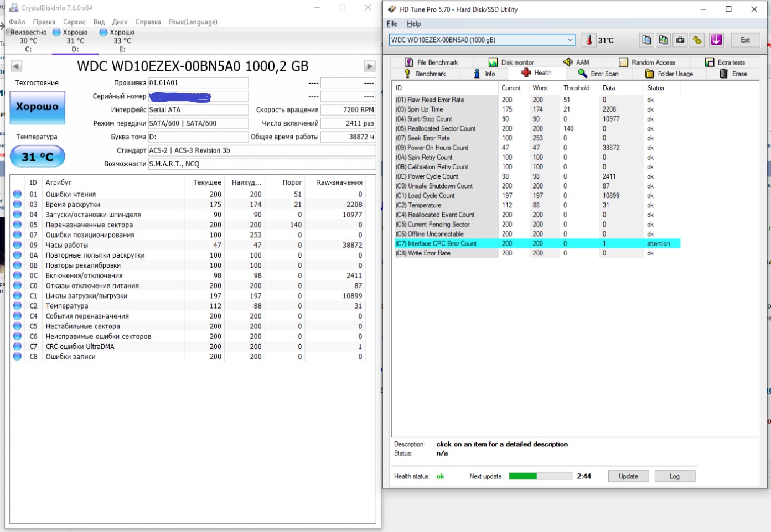Click the Next update progress bar
Screen dimensions: 771x532
540,476
